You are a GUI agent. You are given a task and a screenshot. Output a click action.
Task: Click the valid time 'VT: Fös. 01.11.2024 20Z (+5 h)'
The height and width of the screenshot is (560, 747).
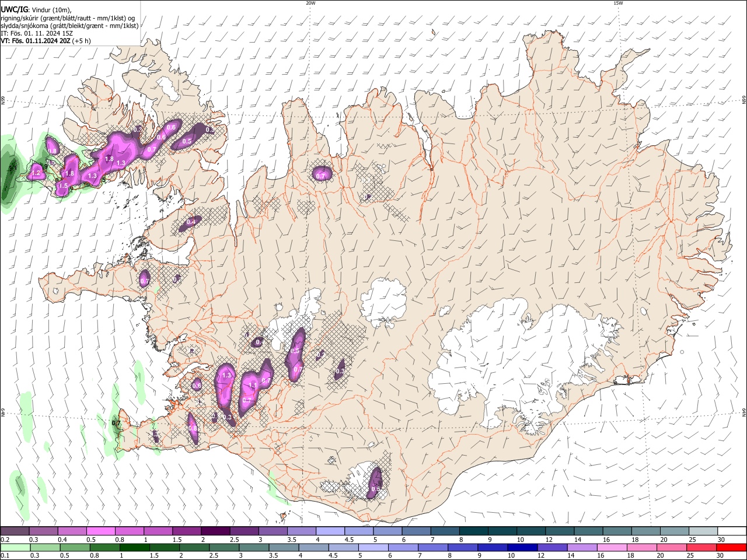[x=46, y=41]
